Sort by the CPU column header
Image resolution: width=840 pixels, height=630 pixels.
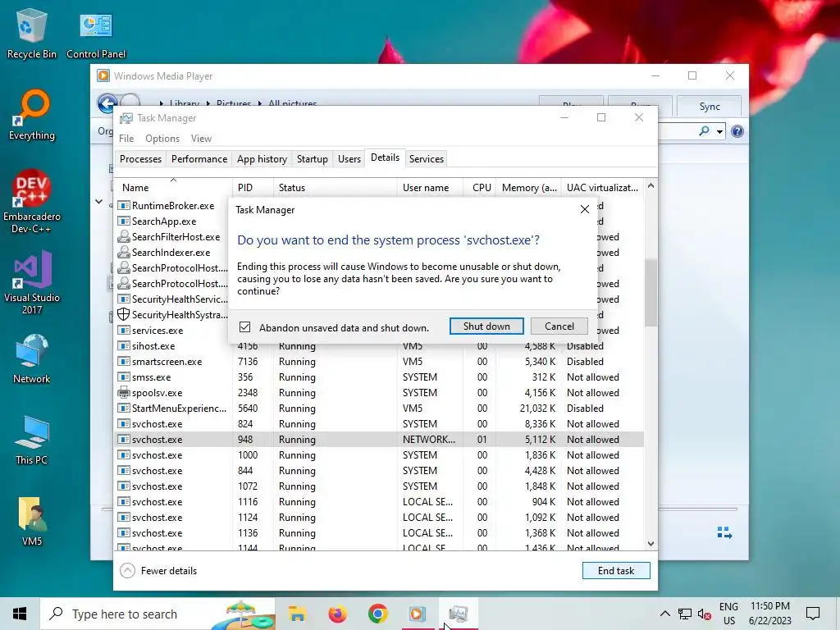point(479,188)
